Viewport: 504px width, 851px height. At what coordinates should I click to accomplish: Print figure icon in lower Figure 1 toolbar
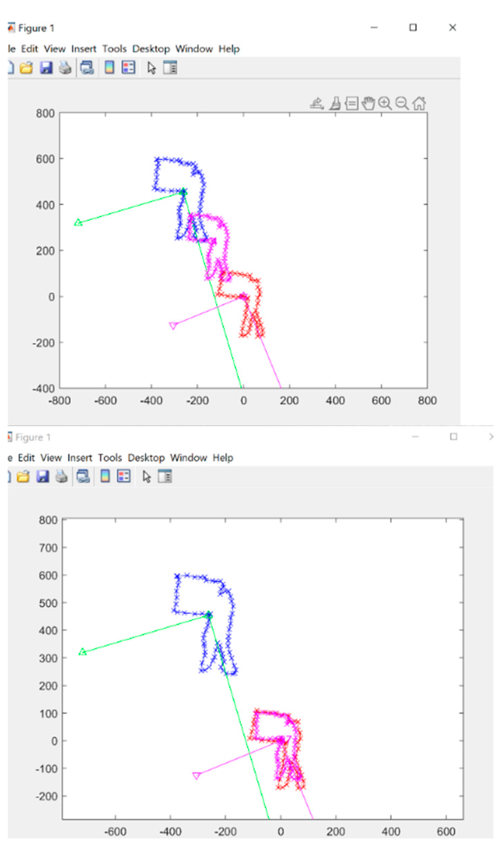62,476
